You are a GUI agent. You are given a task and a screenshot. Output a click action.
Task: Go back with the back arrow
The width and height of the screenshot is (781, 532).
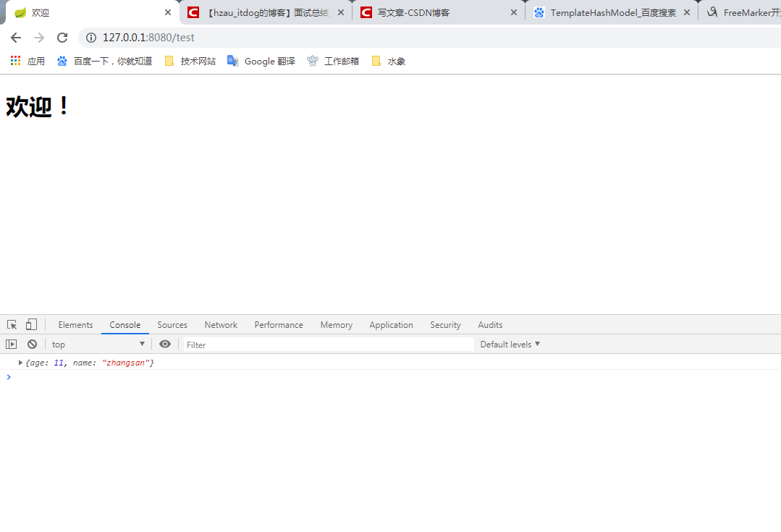click(x=15, y=38)
